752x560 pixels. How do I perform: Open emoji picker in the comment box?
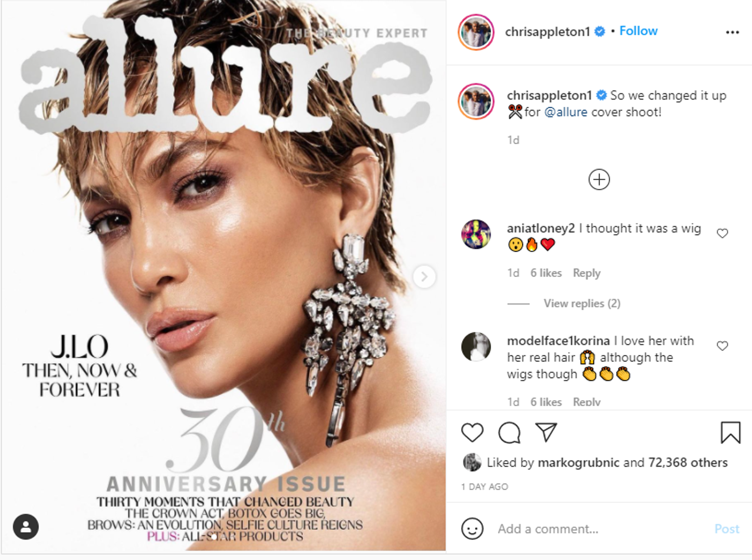[472, 528]
